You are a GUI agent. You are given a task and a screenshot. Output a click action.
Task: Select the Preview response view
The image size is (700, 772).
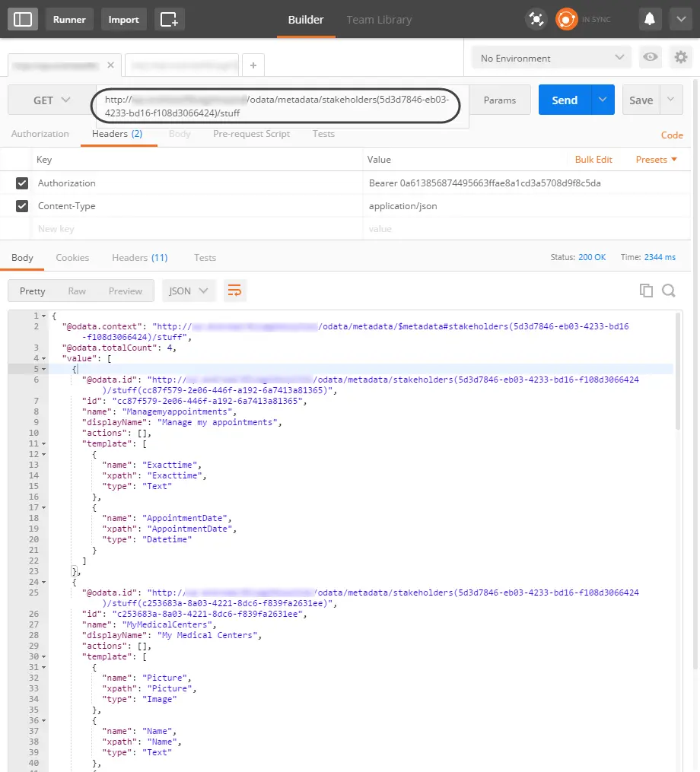125,291
